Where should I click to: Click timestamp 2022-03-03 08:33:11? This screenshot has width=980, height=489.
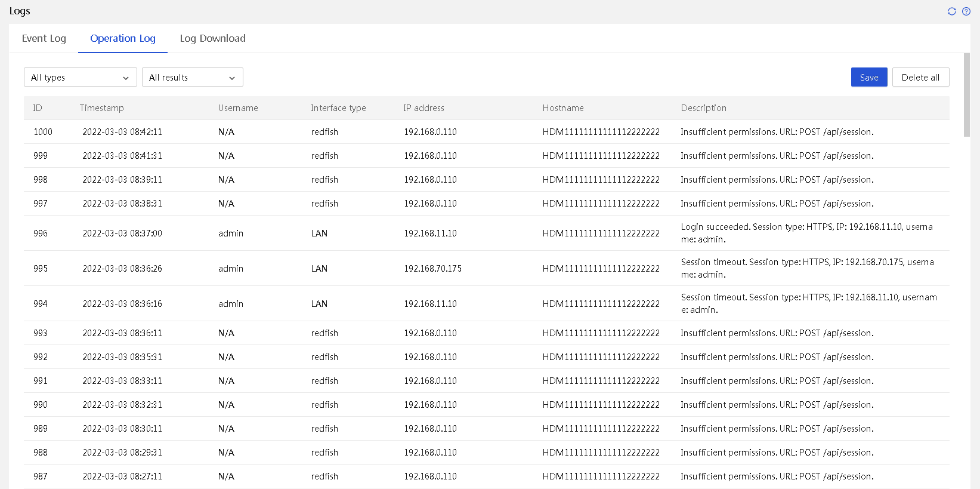coord(122,381)
